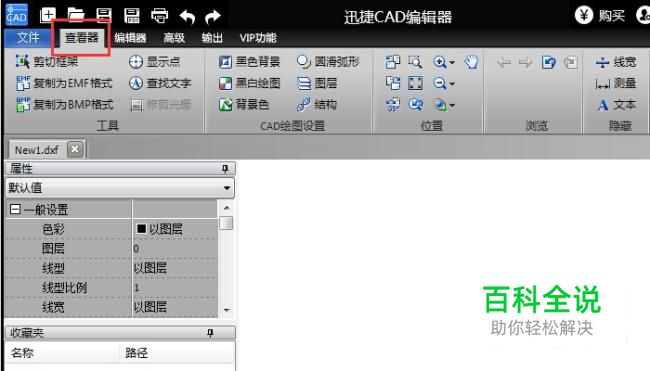Click the first icon in the 位置 group

tap(393, 62)
